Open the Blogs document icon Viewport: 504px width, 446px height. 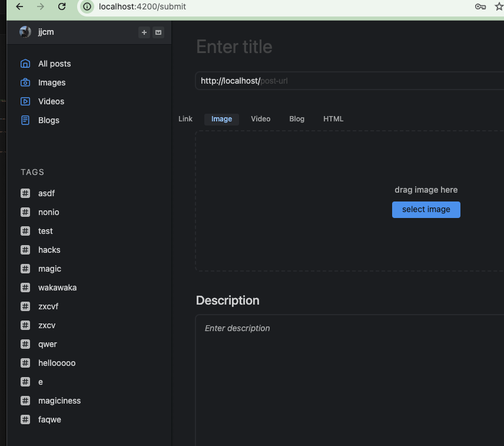25,120
